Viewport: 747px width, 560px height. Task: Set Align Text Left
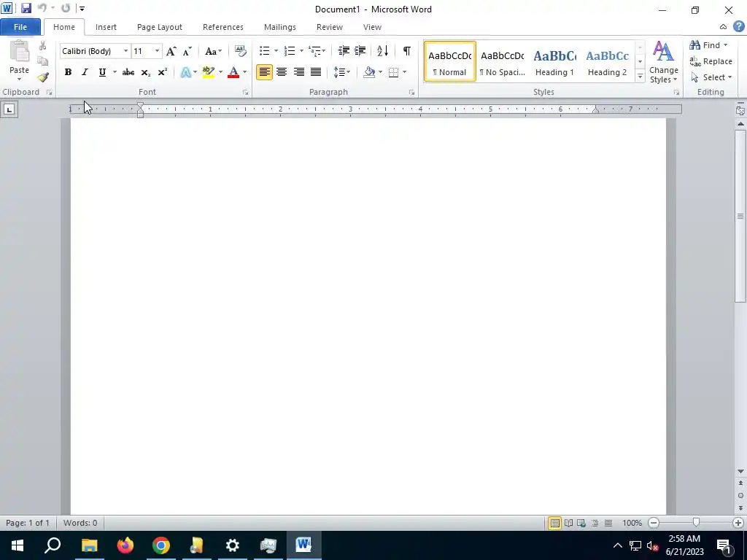264,72
